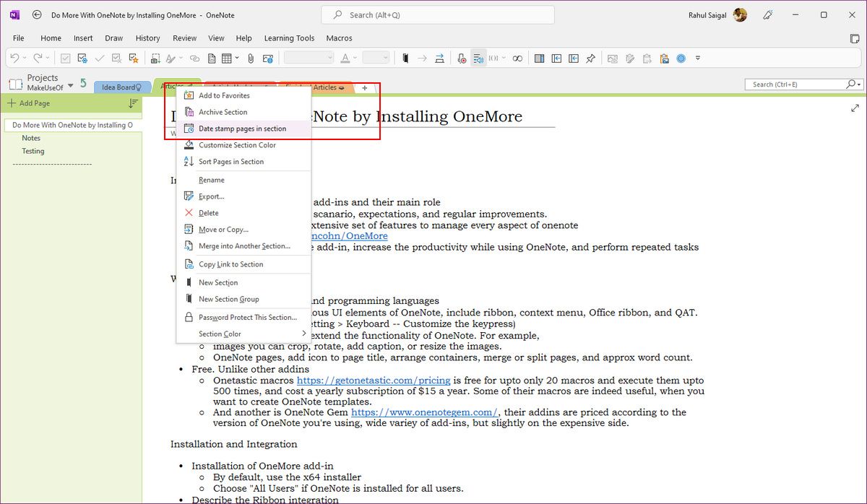Screen dimensions: 867x504
Task: Choose New Section Group
Action: coord(243,299)
